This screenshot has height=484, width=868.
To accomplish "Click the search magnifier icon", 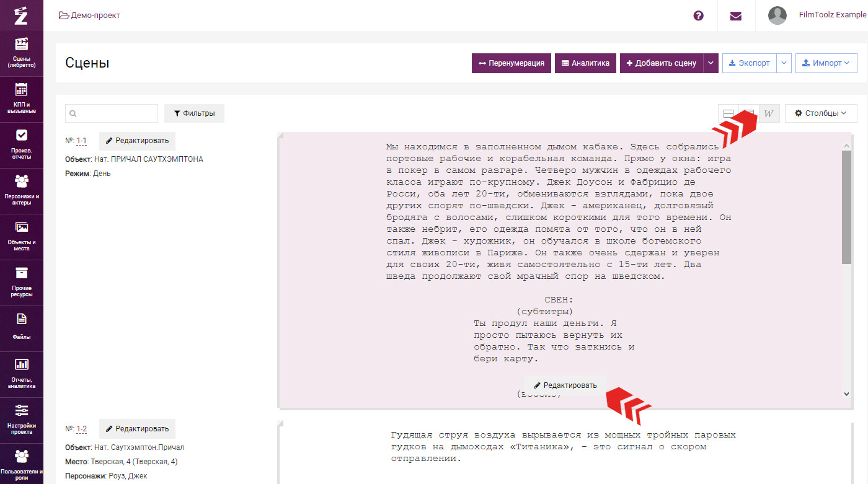I will (73, 114).
